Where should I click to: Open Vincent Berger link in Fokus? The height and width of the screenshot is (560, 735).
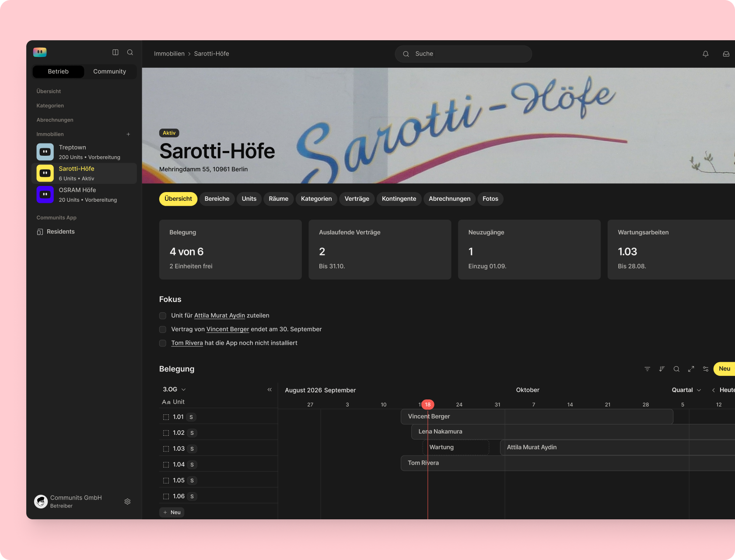tap(227, 329)
